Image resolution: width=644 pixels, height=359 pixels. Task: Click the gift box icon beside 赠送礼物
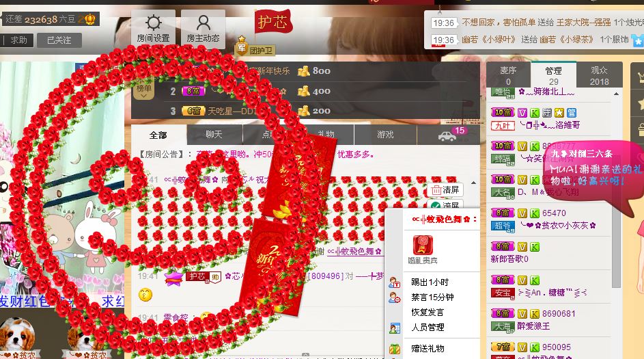pos(395,349)
